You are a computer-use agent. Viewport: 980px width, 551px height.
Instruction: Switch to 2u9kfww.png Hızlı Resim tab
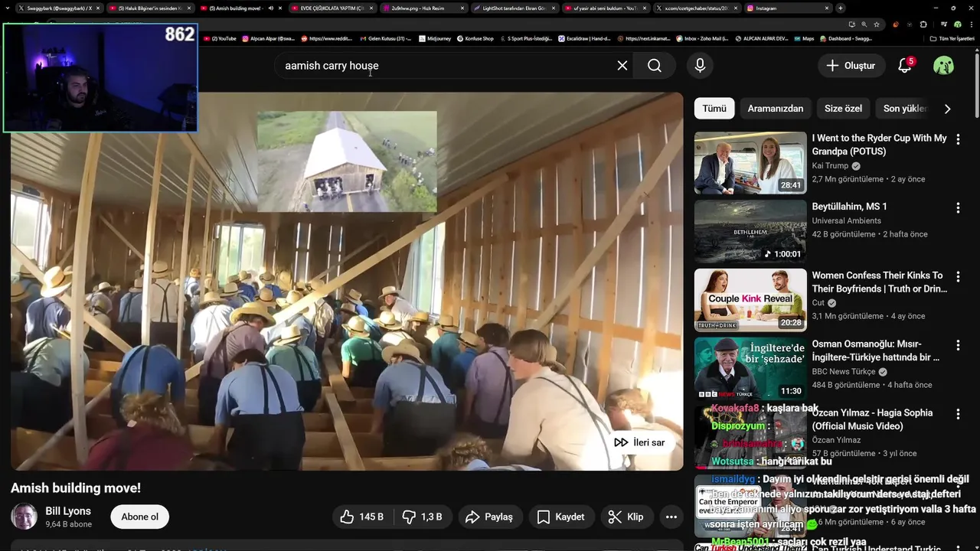pyautogui.click(x=423, y=8)
